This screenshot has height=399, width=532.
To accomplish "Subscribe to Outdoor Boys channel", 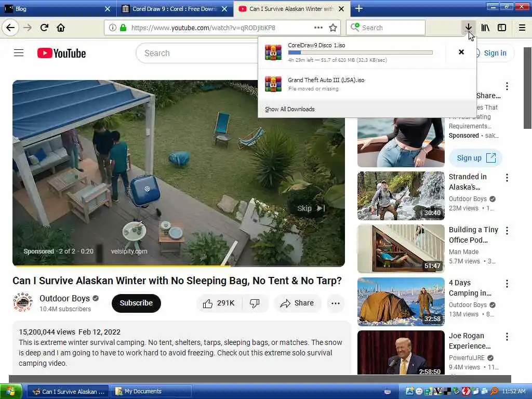I will tap(136, 303).
